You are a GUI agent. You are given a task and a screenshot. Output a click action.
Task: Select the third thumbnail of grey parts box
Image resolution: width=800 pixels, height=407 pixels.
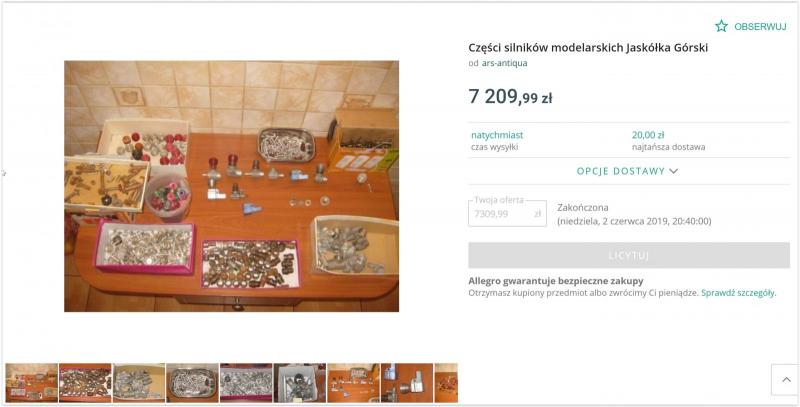pyautogui.click(x=139, y=383)
